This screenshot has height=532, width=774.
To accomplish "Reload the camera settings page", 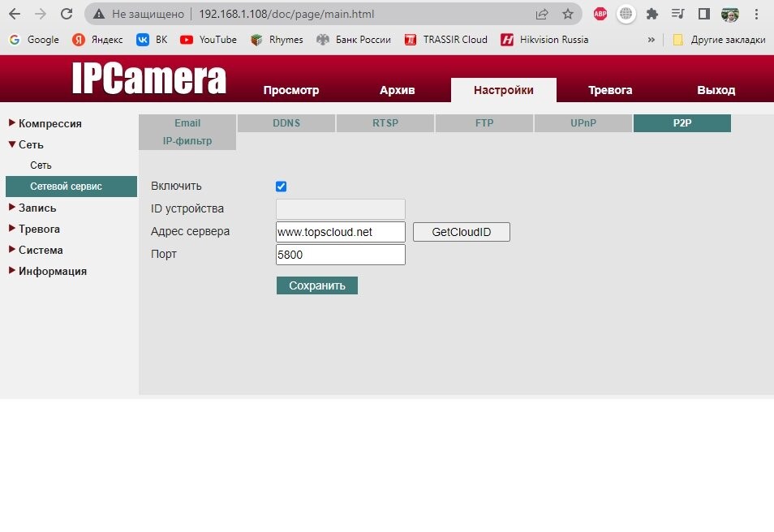I will coord(67,14).
